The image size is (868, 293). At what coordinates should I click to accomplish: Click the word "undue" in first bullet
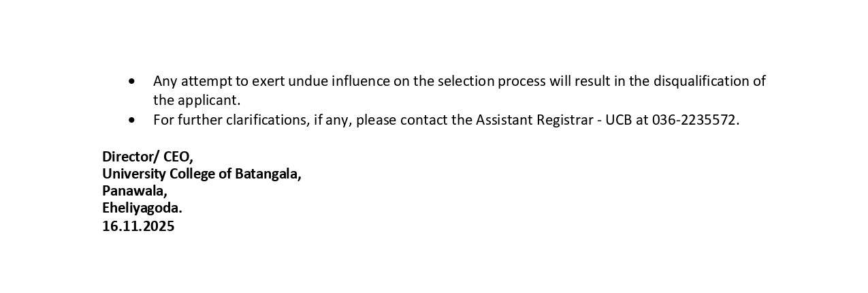(307, 81)
